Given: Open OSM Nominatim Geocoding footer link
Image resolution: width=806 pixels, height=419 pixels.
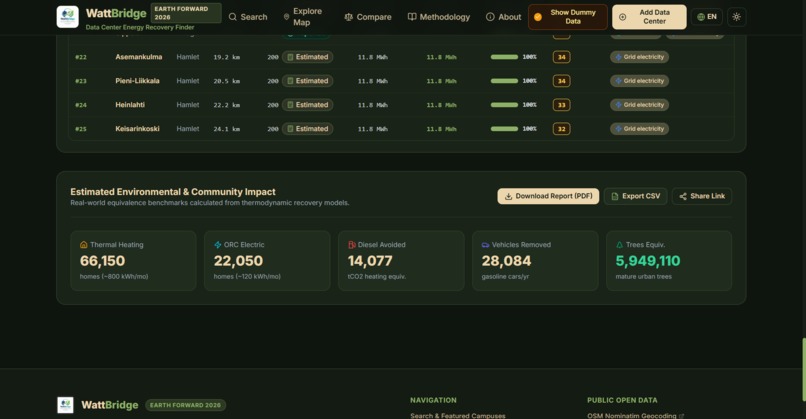Looking at the screenshot, I should [x=635, y=415].
